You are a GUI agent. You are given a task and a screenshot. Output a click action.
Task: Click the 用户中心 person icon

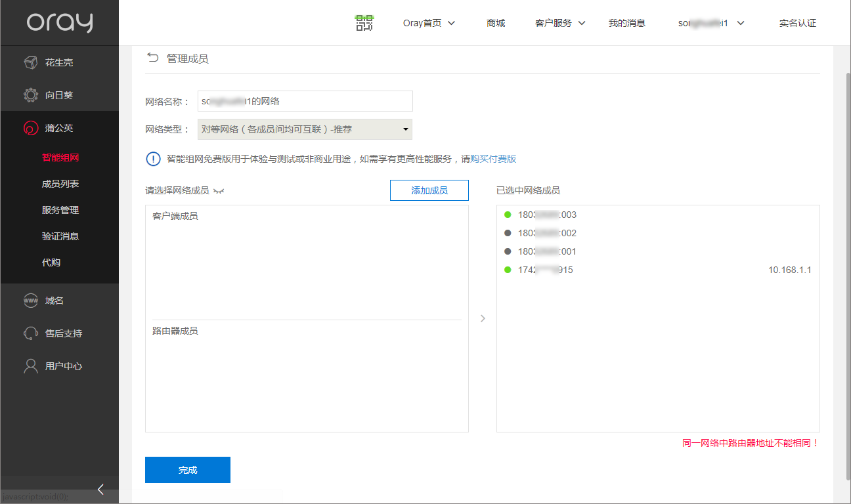point(30,366)
